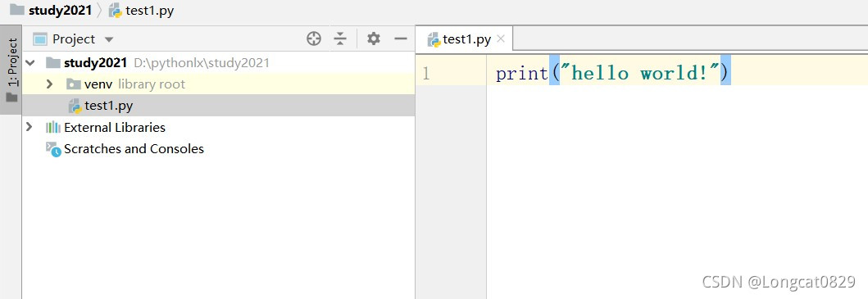Click the Project panel window icon
Viewport: 868px width, 299px height.
coord(40,39)
